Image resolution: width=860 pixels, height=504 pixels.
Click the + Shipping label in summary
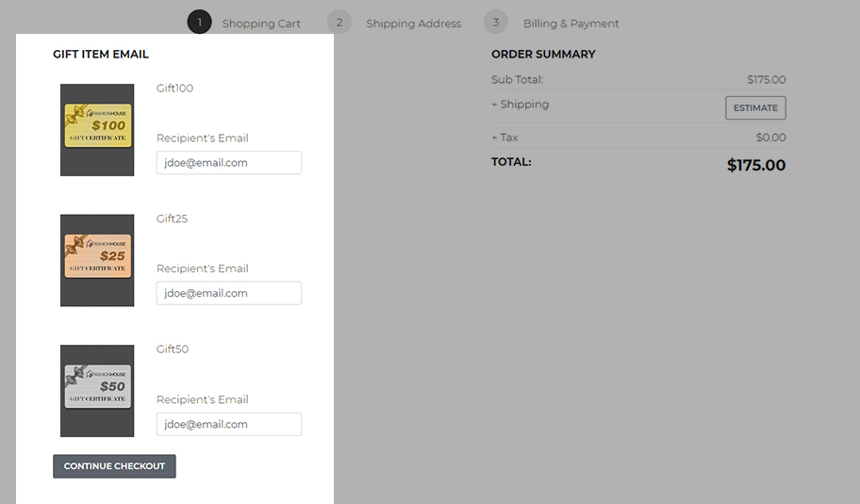point(520,105)
